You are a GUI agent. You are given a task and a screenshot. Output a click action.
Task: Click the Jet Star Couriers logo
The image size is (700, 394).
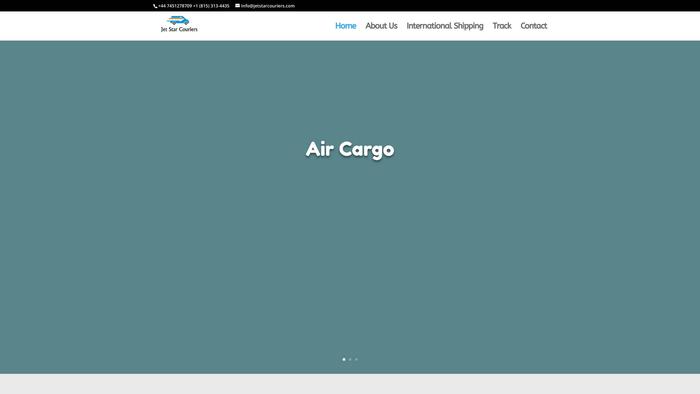click(179, 24)
